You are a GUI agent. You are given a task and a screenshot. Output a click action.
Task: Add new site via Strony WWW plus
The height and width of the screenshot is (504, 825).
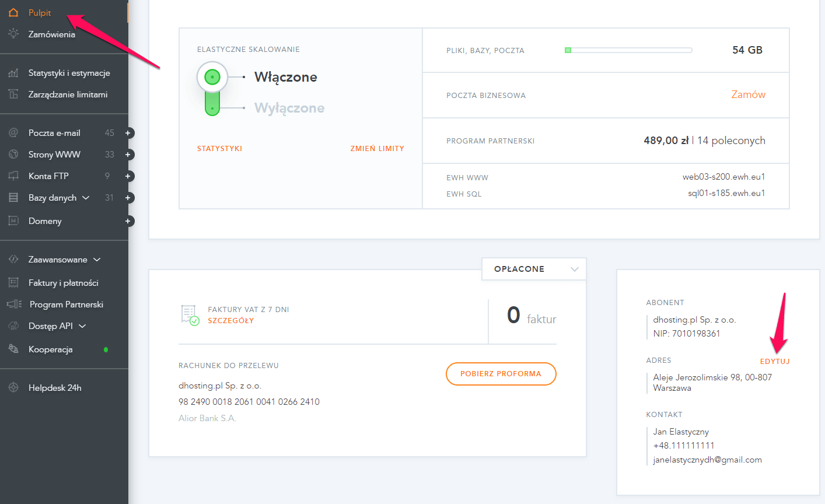[x=128, y=155]
